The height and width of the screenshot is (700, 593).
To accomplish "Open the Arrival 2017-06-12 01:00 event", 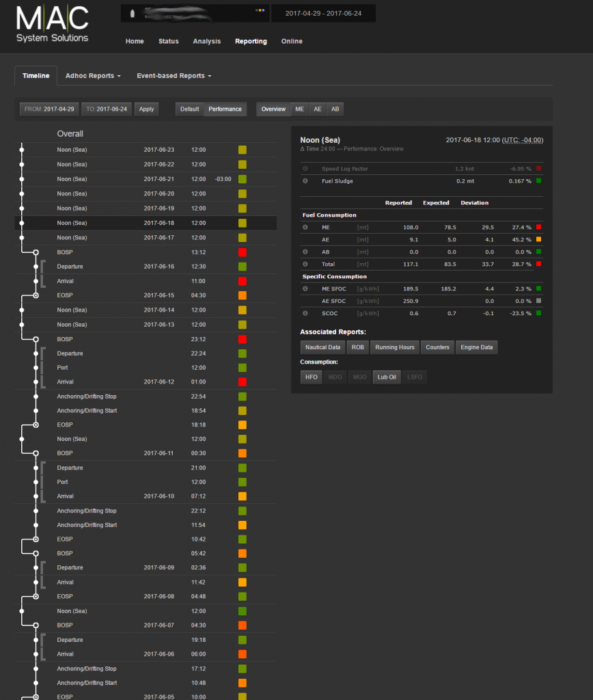I will pyautogui.click(x=146, y=381).
